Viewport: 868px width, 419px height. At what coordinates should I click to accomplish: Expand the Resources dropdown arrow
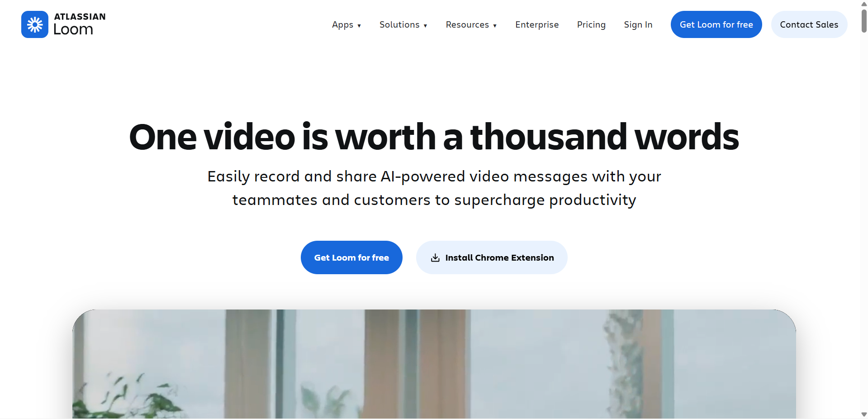click(495, 26)
